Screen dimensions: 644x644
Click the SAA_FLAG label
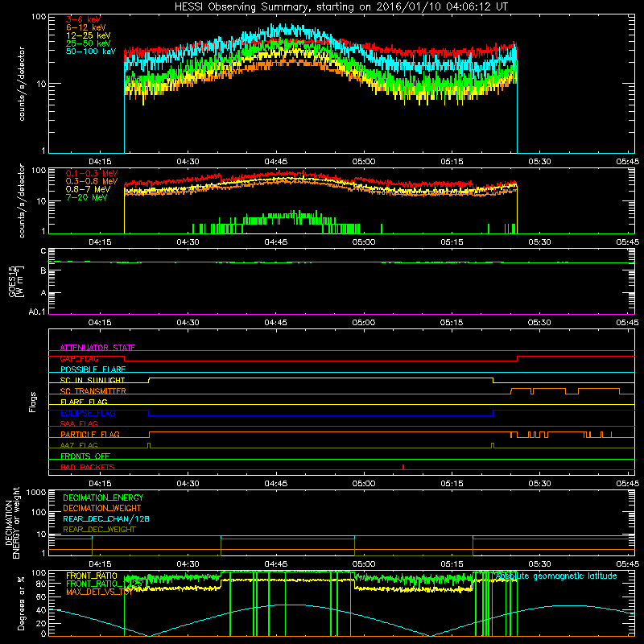(x=79, y=423)
